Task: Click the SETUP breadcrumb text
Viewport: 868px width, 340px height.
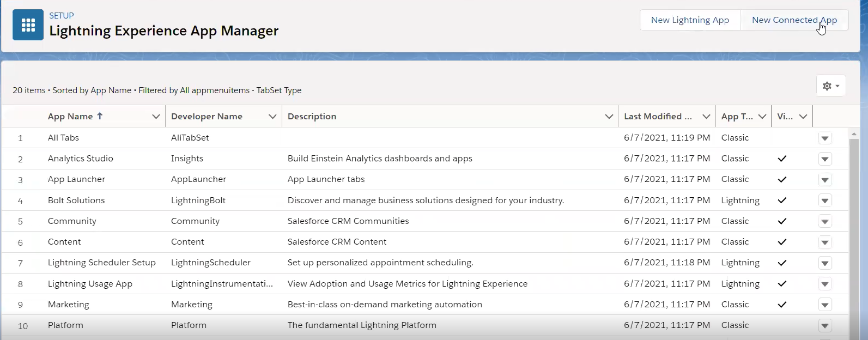Action: [x=62, y=16]
